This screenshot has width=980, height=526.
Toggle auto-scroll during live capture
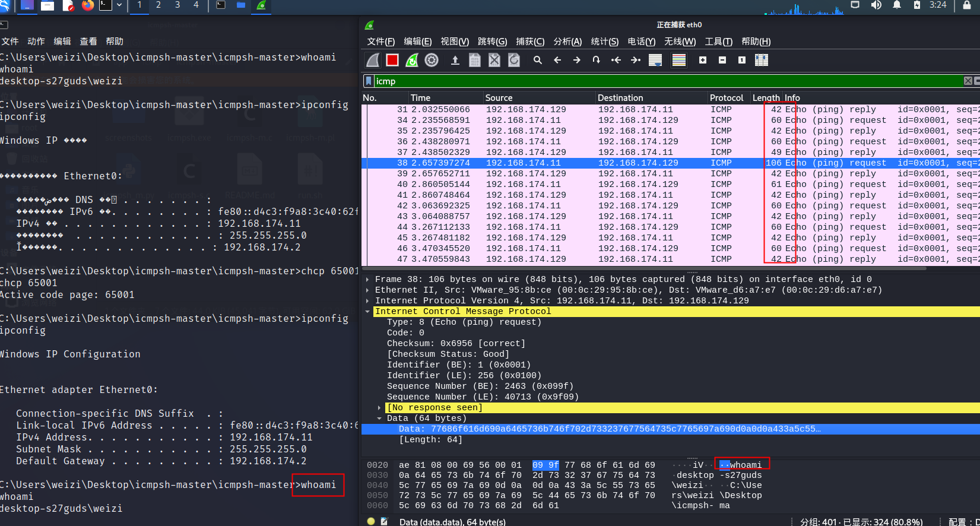[655, 60]
